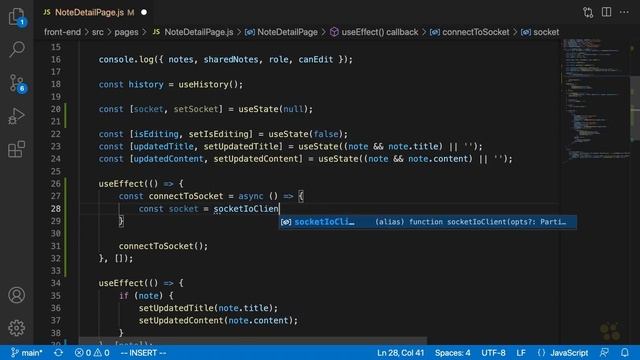Click setUpdatedTitle in line 23 declaration
Image resolution: width=640 pixels, height=360 pixels.
pos(241,147)
